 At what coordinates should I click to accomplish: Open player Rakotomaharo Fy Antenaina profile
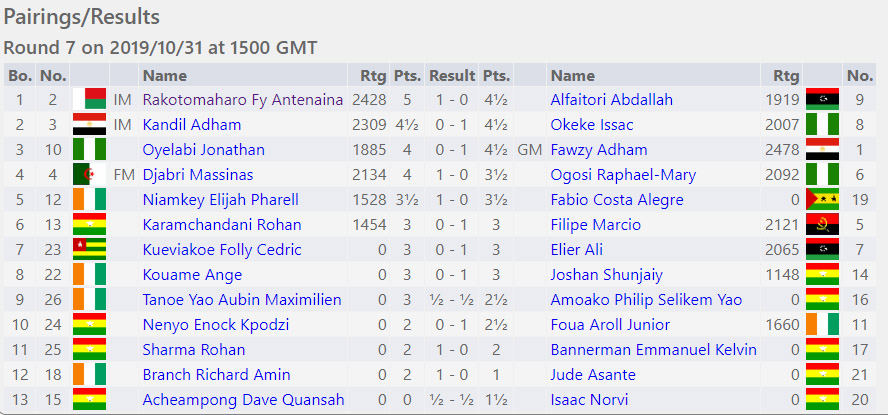click(x=242, y=100)
